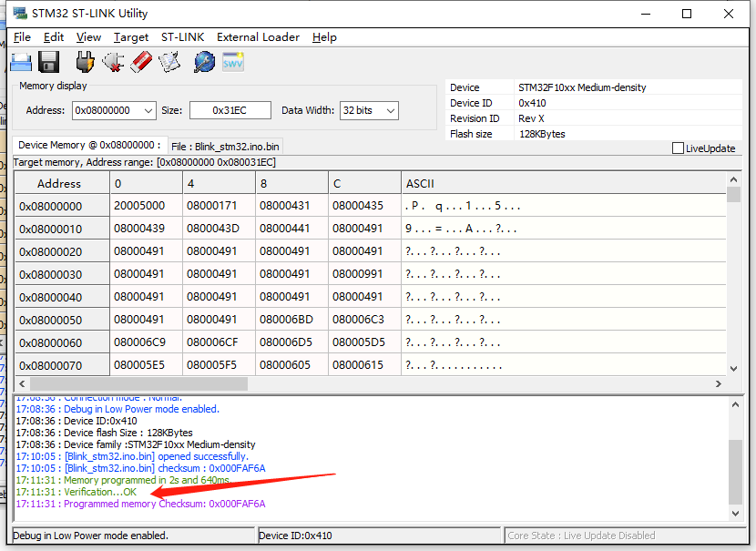Open Program and verify icon

tap(169, 62)
